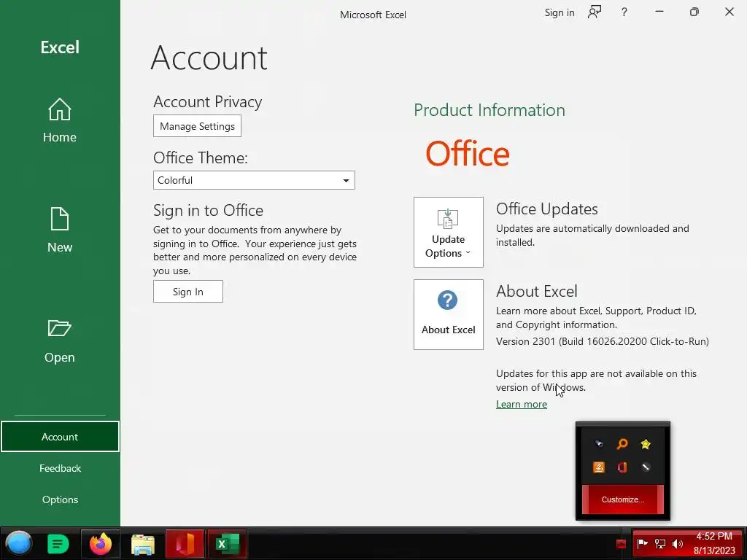Click the yellow star tray icon
This screenshot has height=560, width=747.
(x=646, y=444)
